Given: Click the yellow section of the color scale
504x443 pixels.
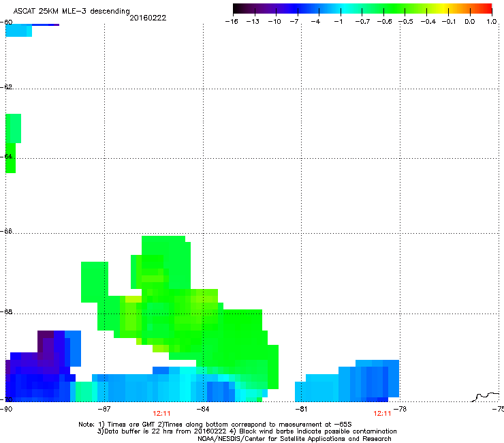Looking at the screenshot, I should tap(443, 9).
